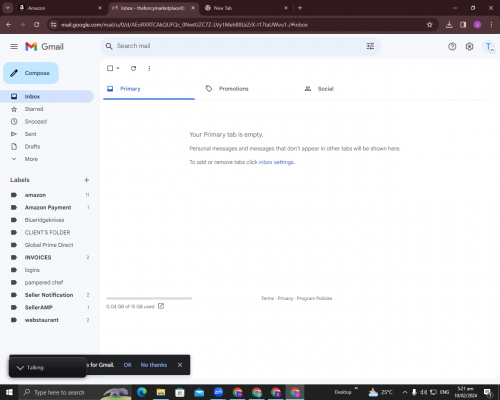Bookmark this page with star icon

click(430, 25)
